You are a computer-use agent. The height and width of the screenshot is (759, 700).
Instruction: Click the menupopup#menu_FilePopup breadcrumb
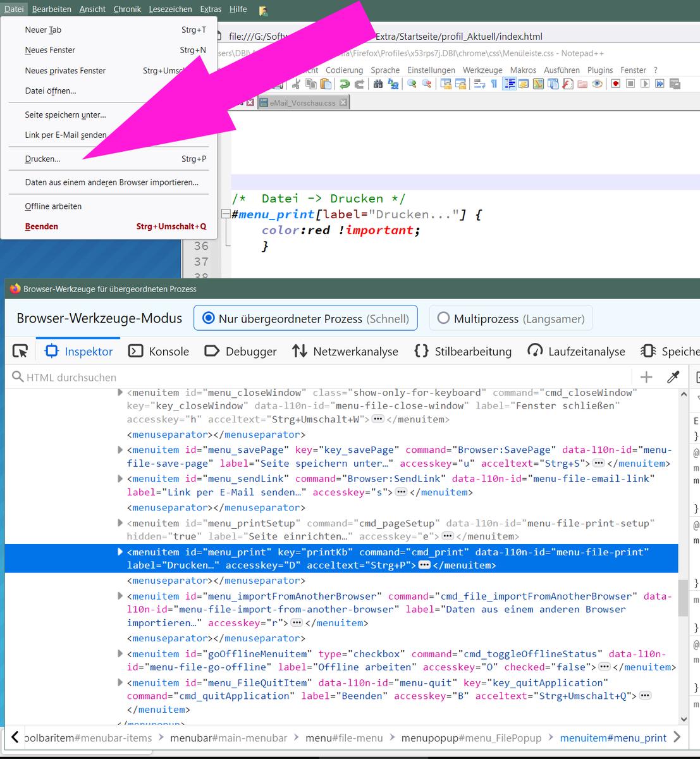point(471,738)
